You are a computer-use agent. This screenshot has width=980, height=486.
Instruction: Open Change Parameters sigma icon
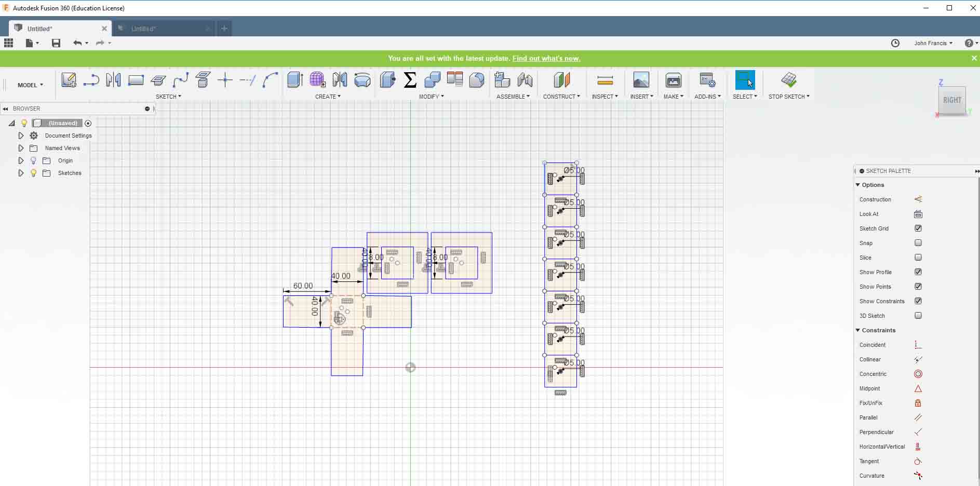pyautogui.click(x=410, y=80)
